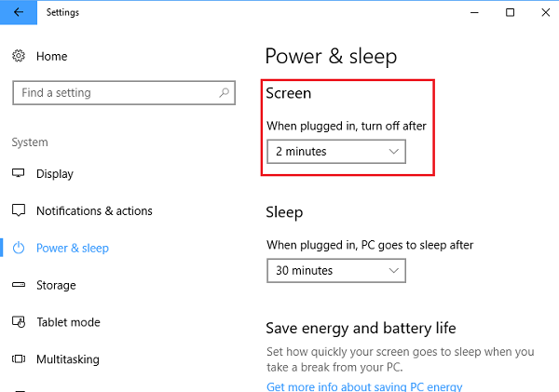This screenshot has width=559, height=392.
Task: Click the search magnifier icon
Action: point(224,93)
